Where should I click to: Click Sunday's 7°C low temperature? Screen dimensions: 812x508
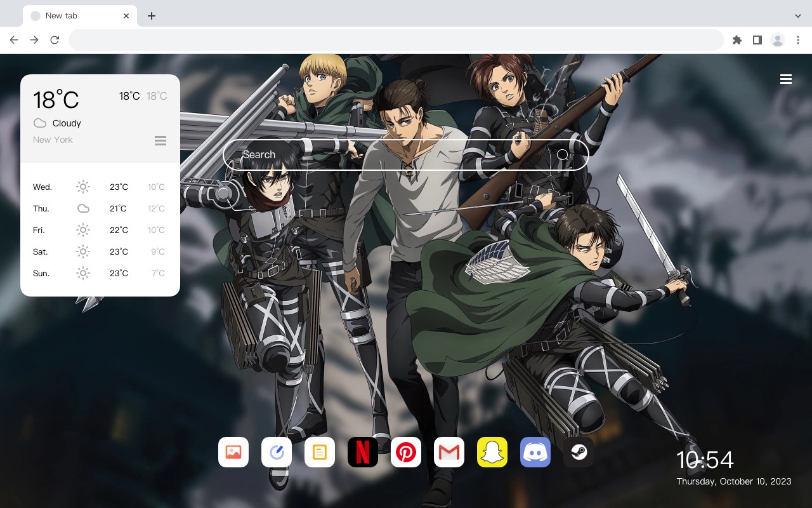(x=158, y=273)
